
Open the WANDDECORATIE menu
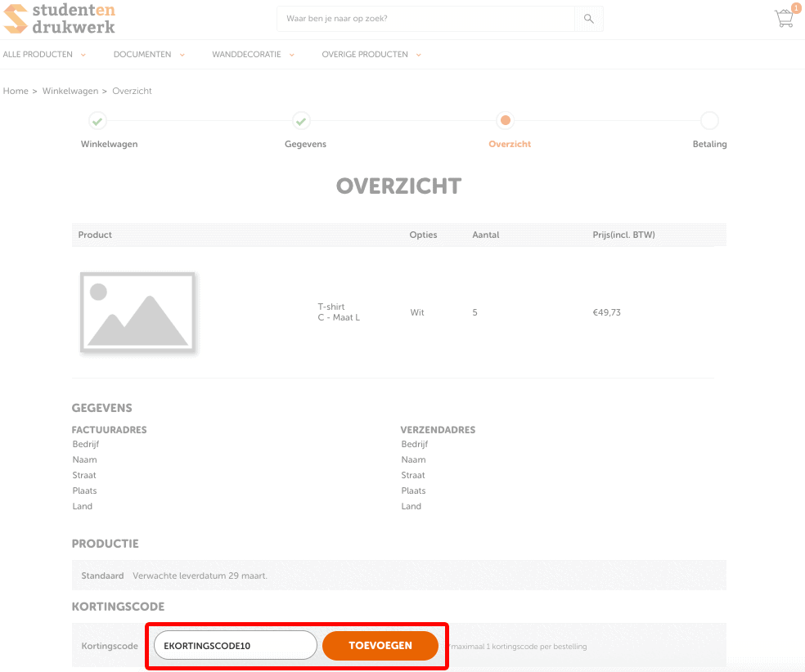pos(246,55)
